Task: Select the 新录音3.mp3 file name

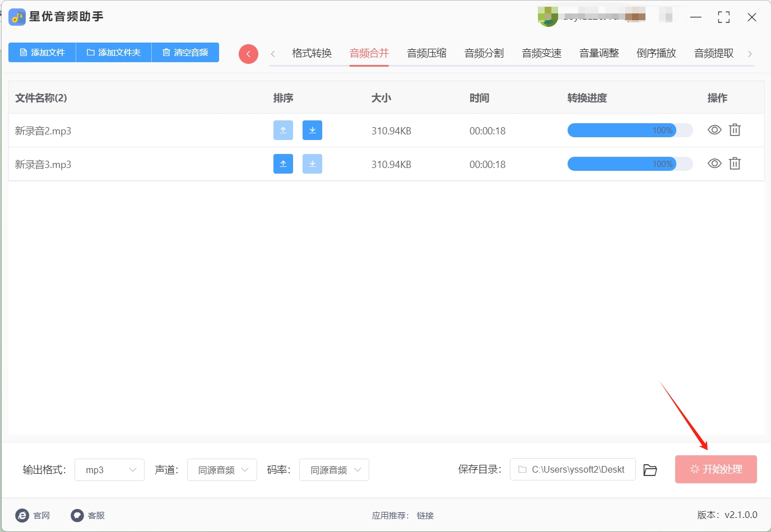Action: [x=43, y=164]
